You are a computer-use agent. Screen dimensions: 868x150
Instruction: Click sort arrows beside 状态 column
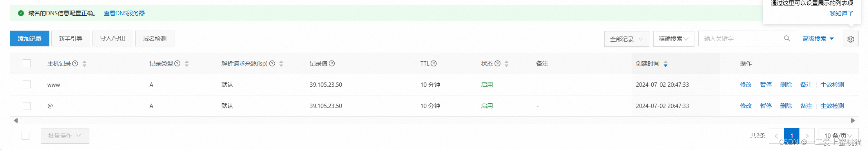pos(506,64)
